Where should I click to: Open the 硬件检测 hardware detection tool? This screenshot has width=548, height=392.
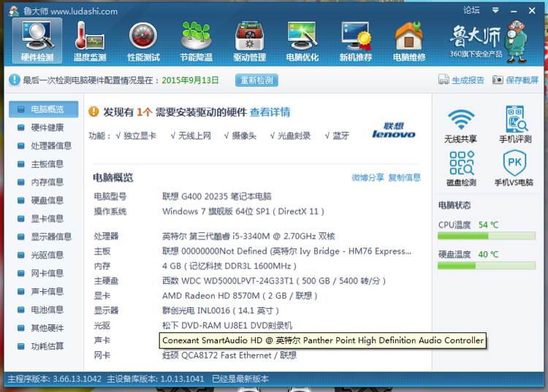pos(37,41)
